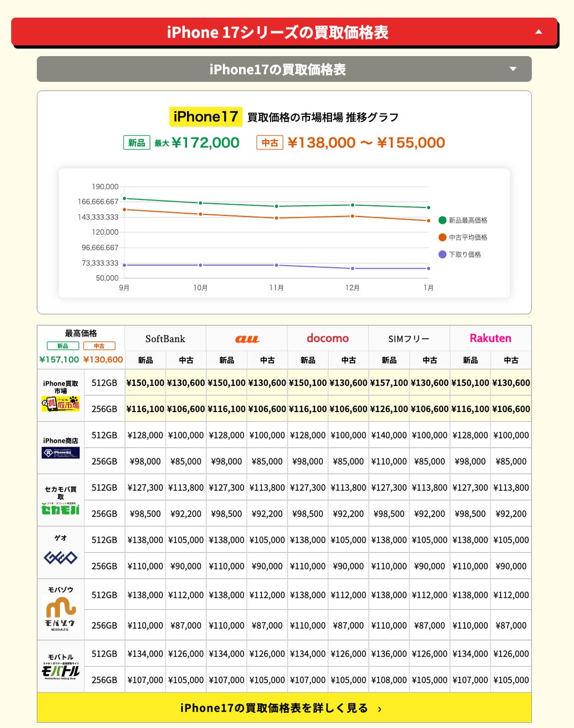
Task: Click the small 新品 badge under 最高価格
Action: [x=63, y=346]
